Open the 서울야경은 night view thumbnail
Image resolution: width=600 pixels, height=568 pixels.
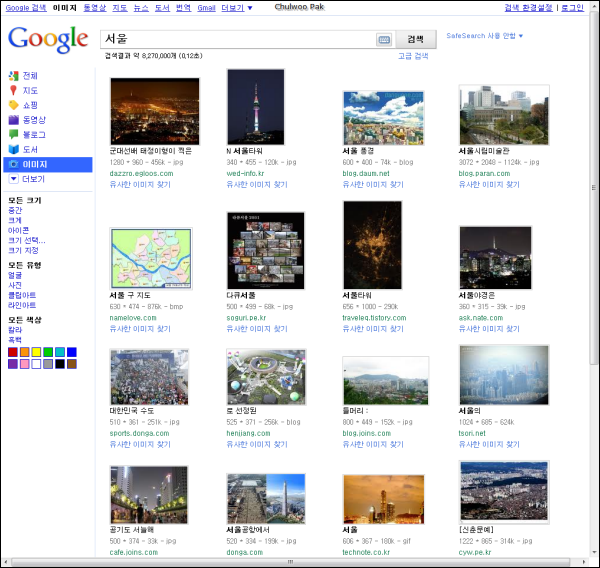click(x=496, y=258)
